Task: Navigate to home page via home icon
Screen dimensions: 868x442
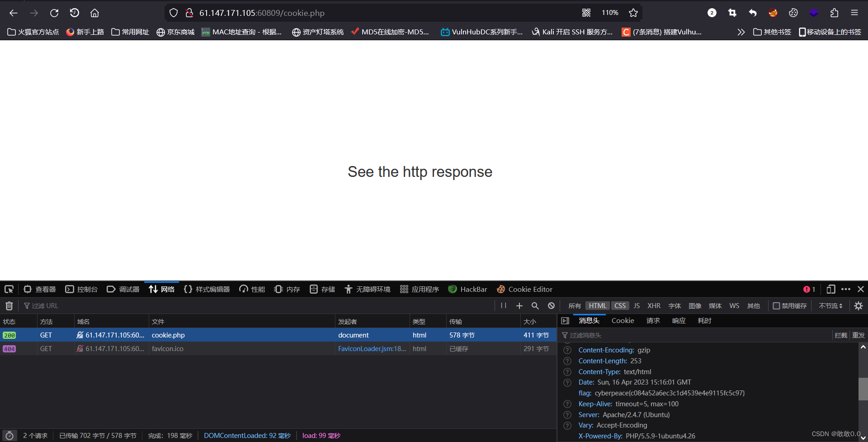Action: click(94, 13)
